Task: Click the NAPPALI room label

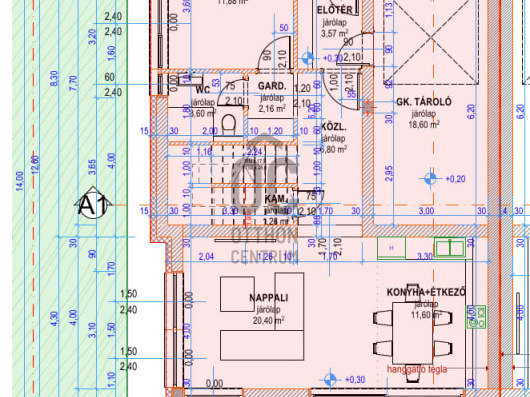Action: (269, 298)
